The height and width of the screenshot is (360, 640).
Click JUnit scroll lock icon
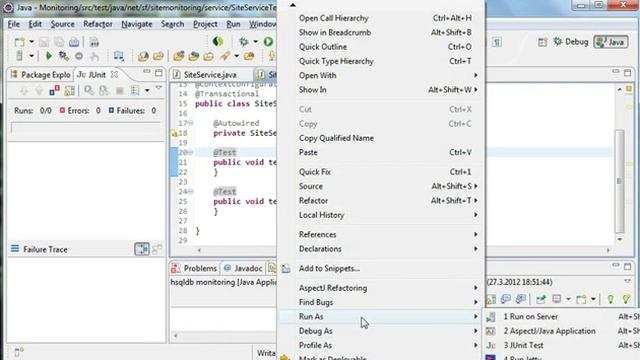(70, 90)
